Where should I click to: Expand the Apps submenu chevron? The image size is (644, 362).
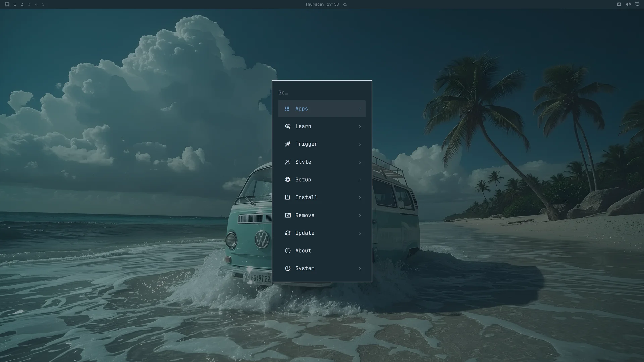click(360, 109)
